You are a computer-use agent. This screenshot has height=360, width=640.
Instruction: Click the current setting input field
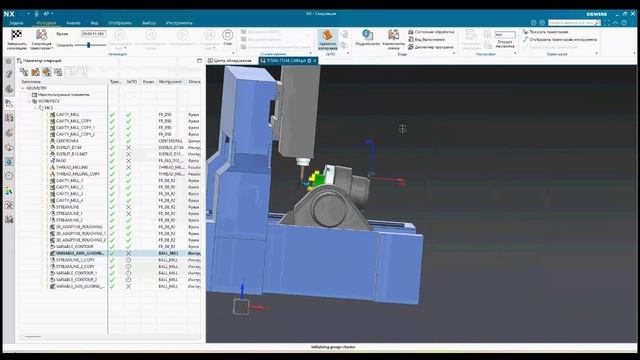pos(505,35)
